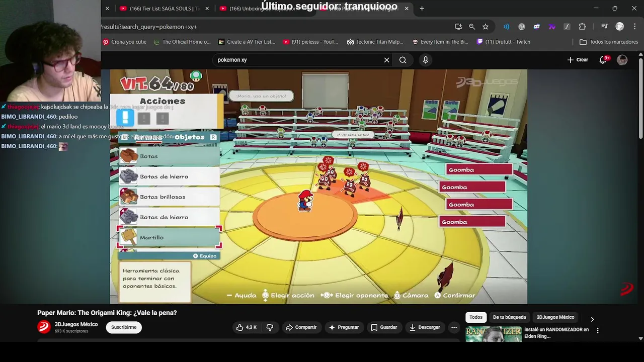Start voice search with the microphone icon
Screen dimensions: 644x362
point(426,60)
